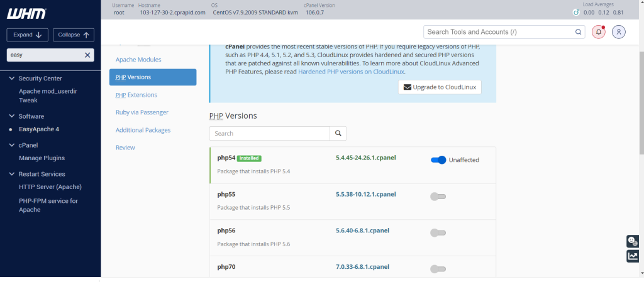Open EasyApache 4 in sidebar
The image size is (644, 282).
point(39,129)
